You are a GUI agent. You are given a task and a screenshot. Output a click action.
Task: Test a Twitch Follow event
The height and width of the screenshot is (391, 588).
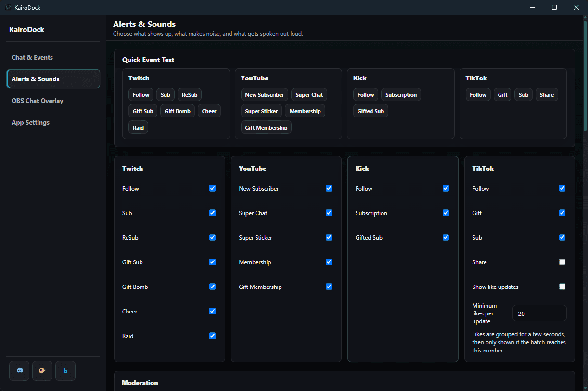click(x=141, y=95)
